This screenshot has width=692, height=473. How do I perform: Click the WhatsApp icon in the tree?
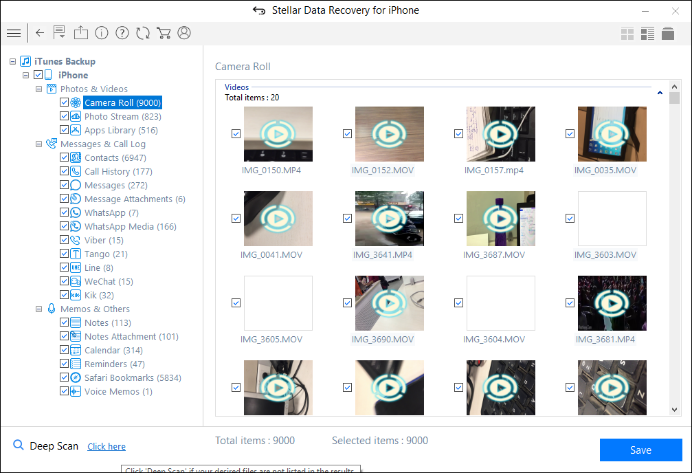pos(75,213)
